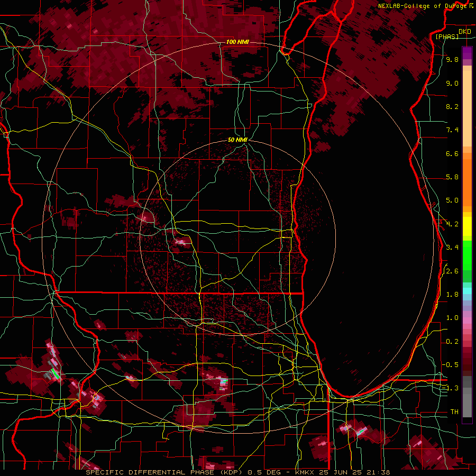The image size is (476, 476).
Task: Click the [PHAS] units label
Action: [447, 37]
